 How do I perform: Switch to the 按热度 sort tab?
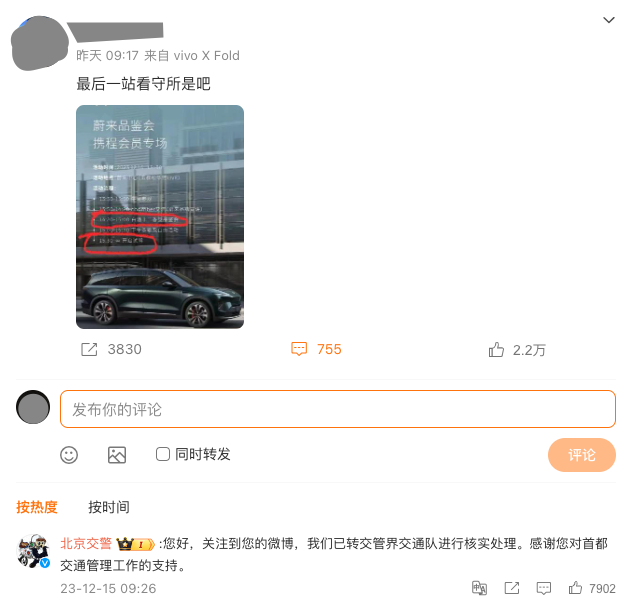click(37, 507)
